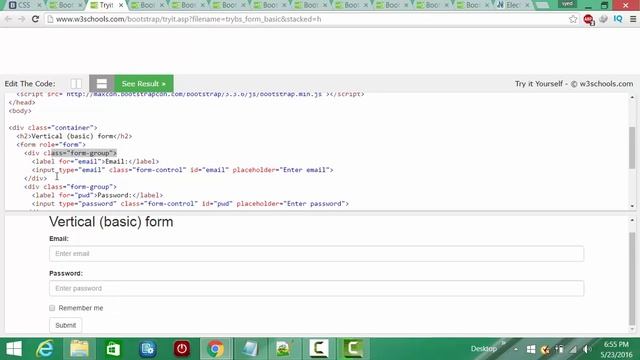Click the result pane vertical scrollbar thumb
Screen dimensions: 640x360
pyautogui.click(x=632, y=278)
